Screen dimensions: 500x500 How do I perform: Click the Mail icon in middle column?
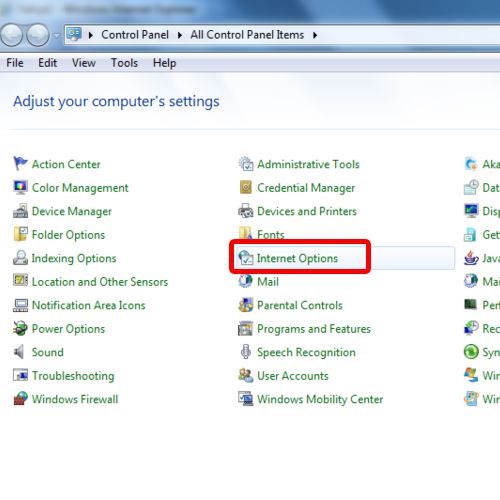coord(246,281)
